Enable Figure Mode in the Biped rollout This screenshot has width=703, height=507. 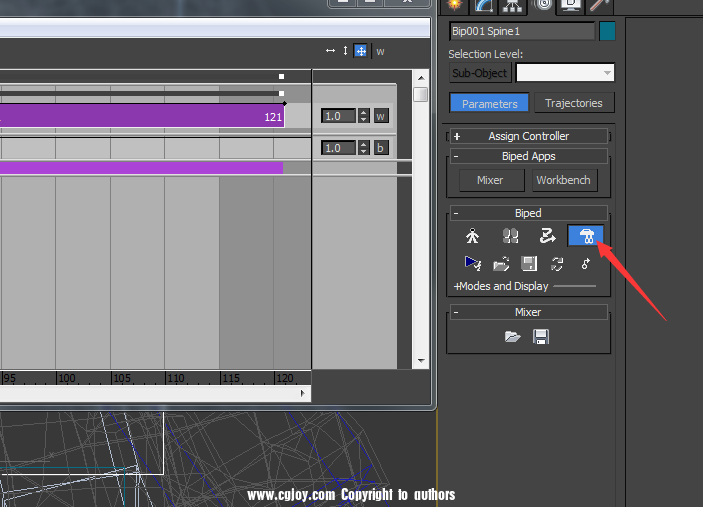tap(472, 236)
